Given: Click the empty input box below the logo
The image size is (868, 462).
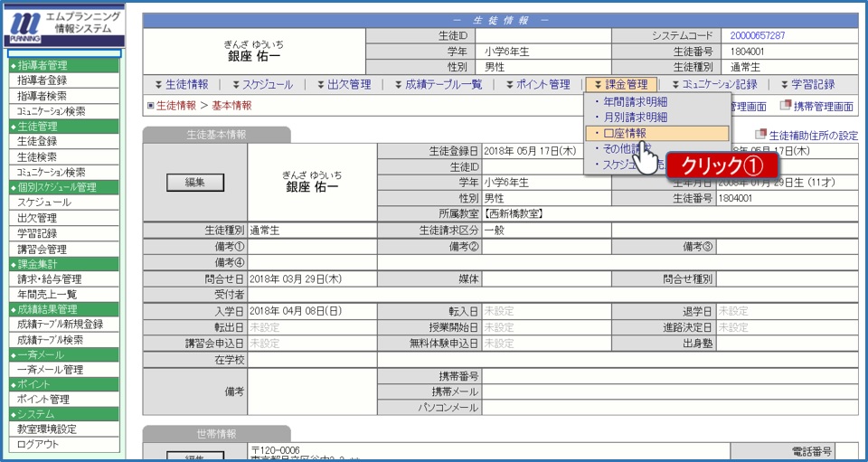Looking at the screenshot, I should pos(63,53).
